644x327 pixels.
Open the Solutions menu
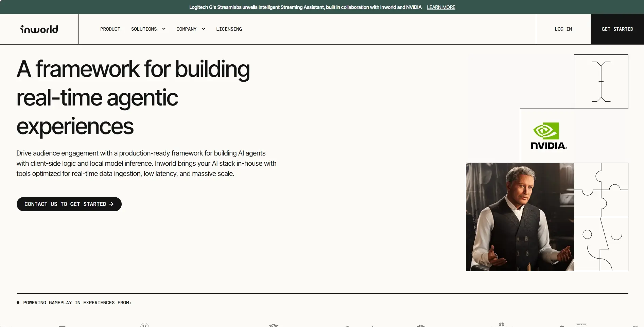(x=144, y=29)
